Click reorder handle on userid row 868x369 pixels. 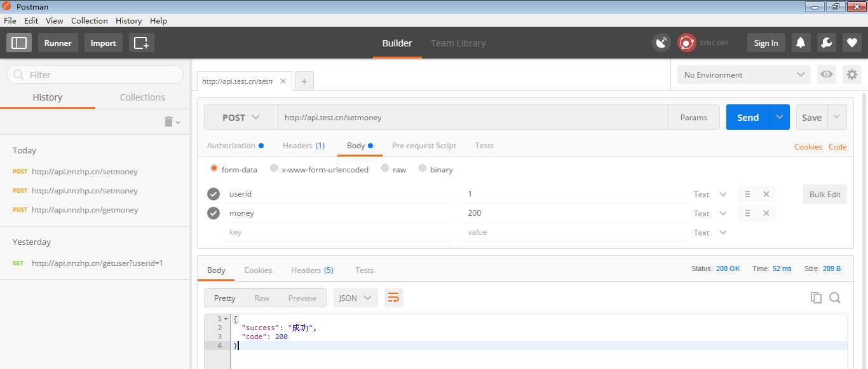747,194
